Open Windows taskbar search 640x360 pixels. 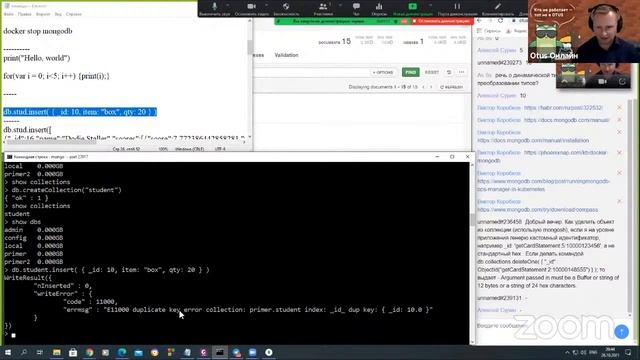(24, 352)
